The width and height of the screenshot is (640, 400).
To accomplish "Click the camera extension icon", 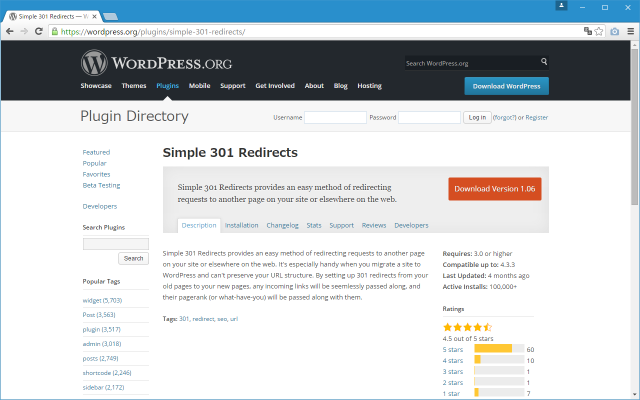I will pos(615,31).
